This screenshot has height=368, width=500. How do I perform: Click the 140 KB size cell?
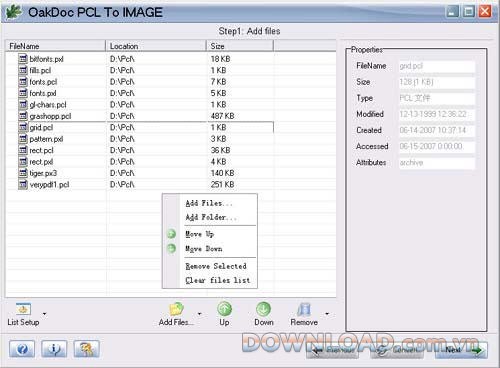click(x=222, y=173)
